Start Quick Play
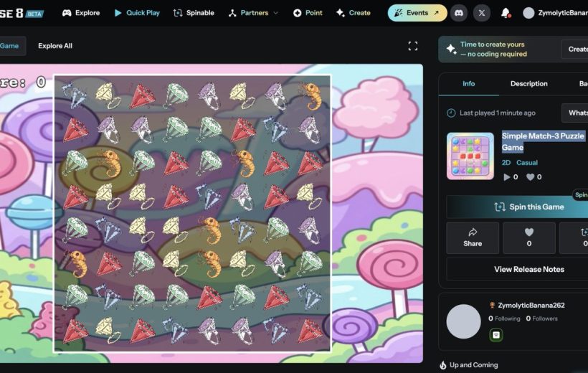The image size is (588, 373). click(137, 13)
